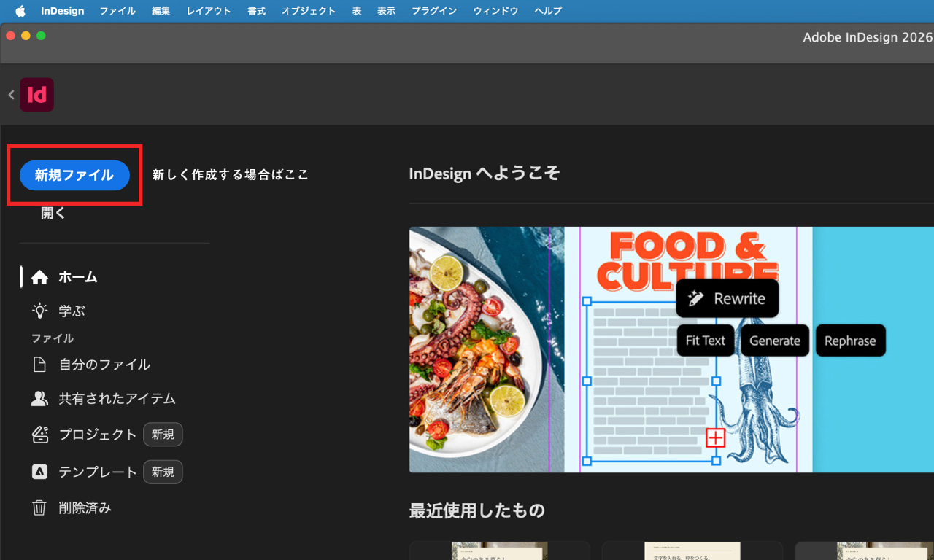The image size is (934, 560).
Task: Click the red overset text plus icon
Action: pos(716,437)
